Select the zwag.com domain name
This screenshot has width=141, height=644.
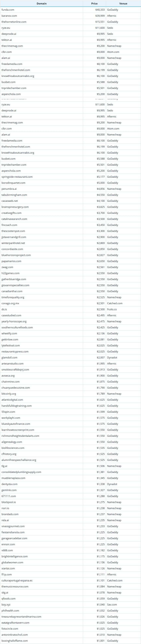7,267
